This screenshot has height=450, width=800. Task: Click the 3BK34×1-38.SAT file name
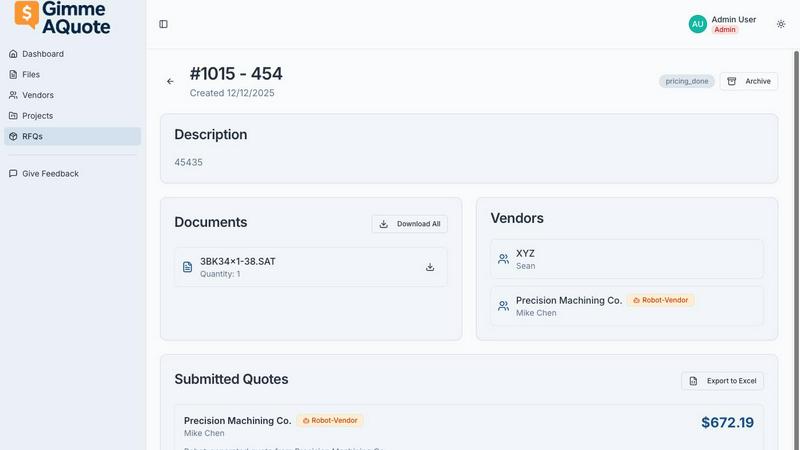[x=237, y=261]
